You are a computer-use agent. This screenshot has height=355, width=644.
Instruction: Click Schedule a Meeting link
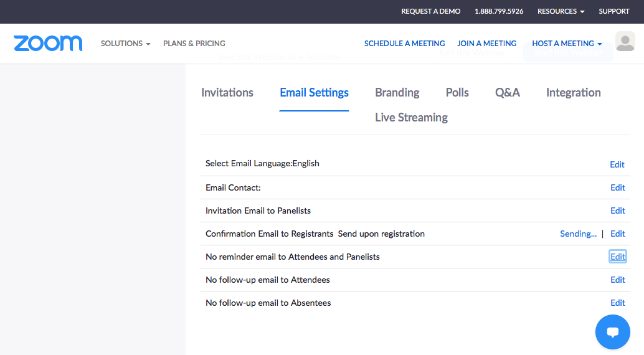pos(404,44)
